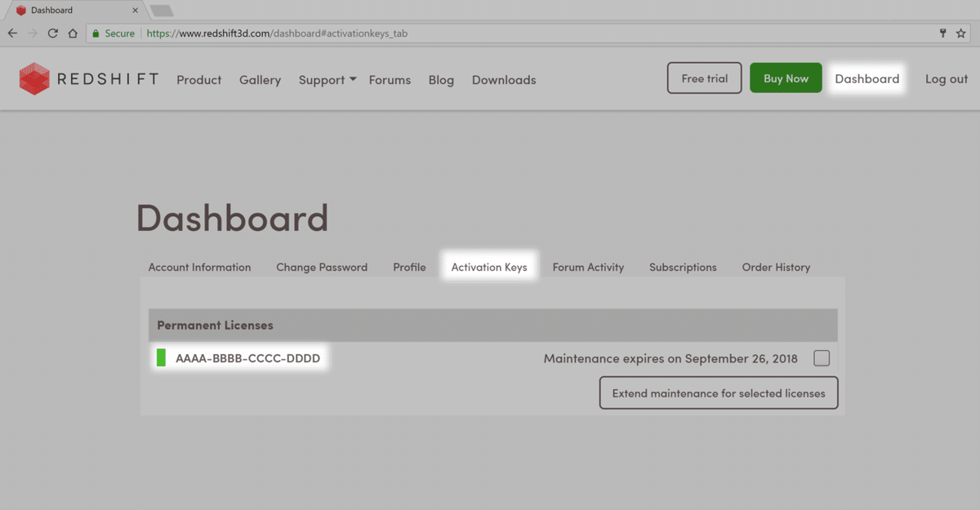The height and width of the screenshot is (510, 980).
Task: Tick the checkbox for license AAAA-BBBB-CCCC-DDDD
Action: coord(822,357)
